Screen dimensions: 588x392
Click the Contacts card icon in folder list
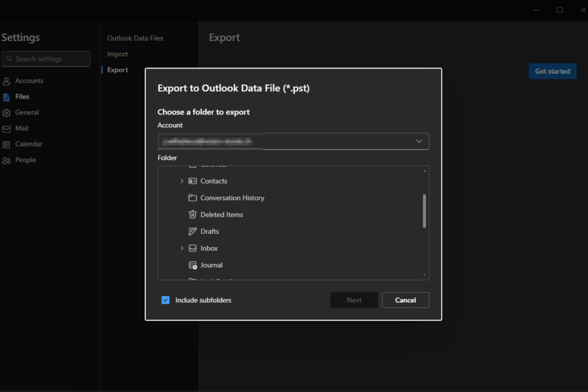pos(192,181)
